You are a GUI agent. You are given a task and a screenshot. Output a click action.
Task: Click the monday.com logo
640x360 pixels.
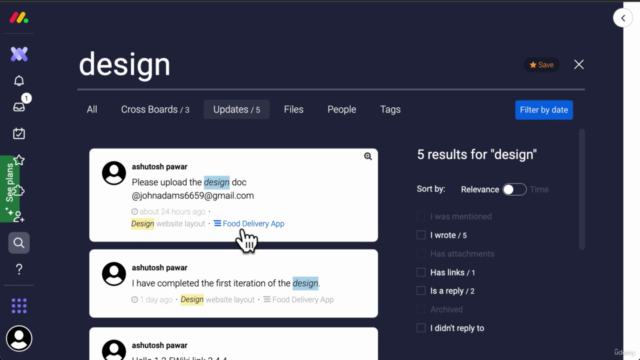(19, 18)
